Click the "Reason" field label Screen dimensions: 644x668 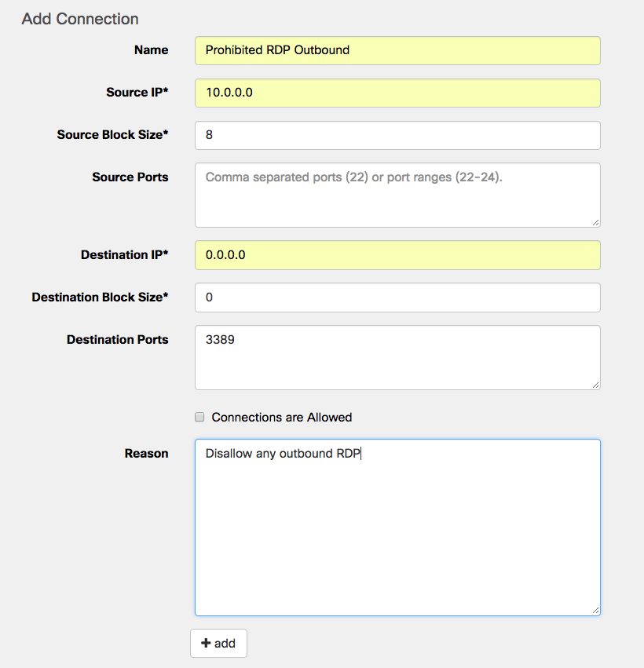click(147, 454)
